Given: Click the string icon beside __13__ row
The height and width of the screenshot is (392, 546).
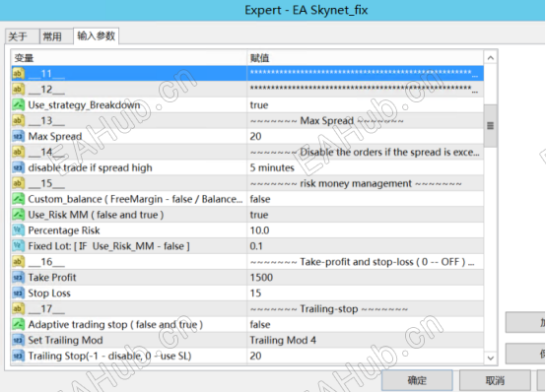Looking at the screenshot, I should coord(18,120).
